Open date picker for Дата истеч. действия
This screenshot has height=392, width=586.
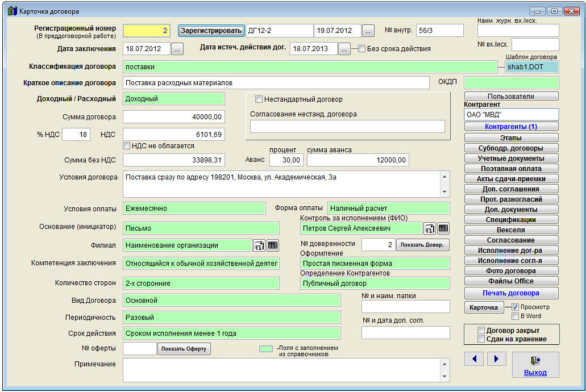coord(344,49)
